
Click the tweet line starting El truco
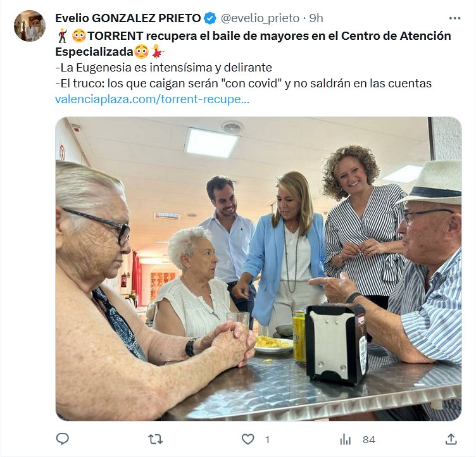[244, 84]
